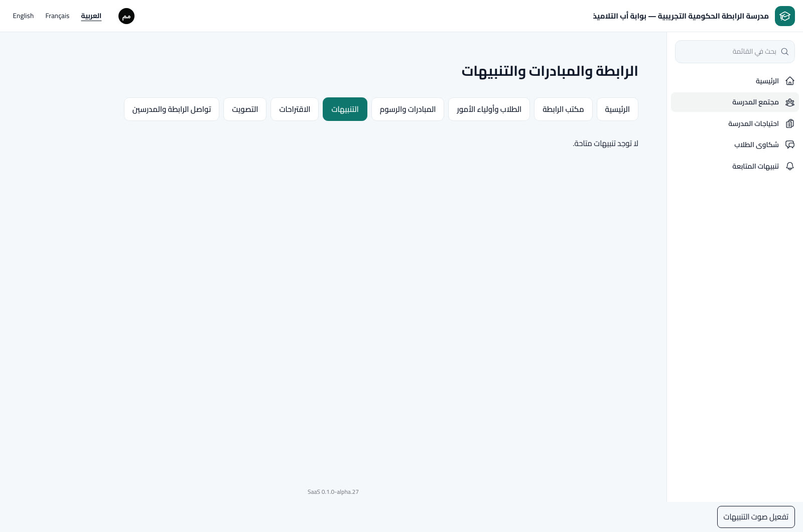Select the active التنبيهات tab
Viewport: 803px width, 532px height.
point(345,109)
